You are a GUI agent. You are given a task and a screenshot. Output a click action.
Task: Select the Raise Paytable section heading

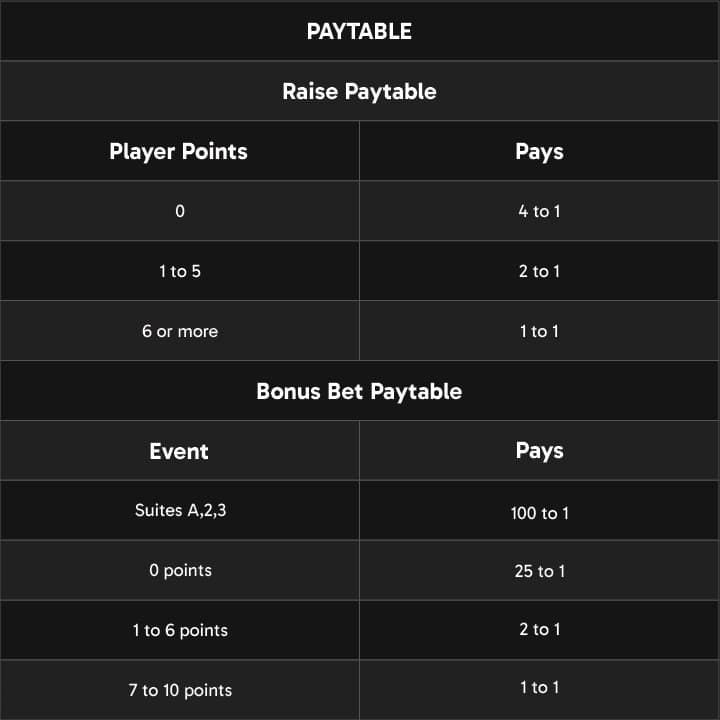point(359,91)
